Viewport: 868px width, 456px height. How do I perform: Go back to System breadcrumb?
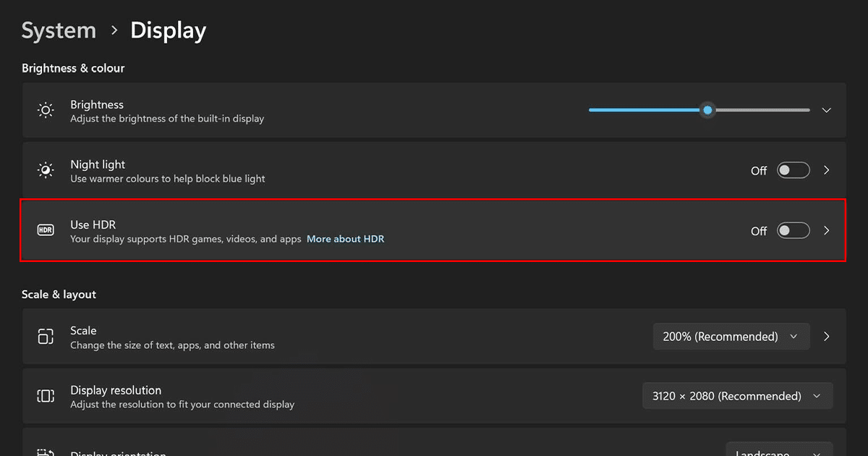tap(59, 30)
